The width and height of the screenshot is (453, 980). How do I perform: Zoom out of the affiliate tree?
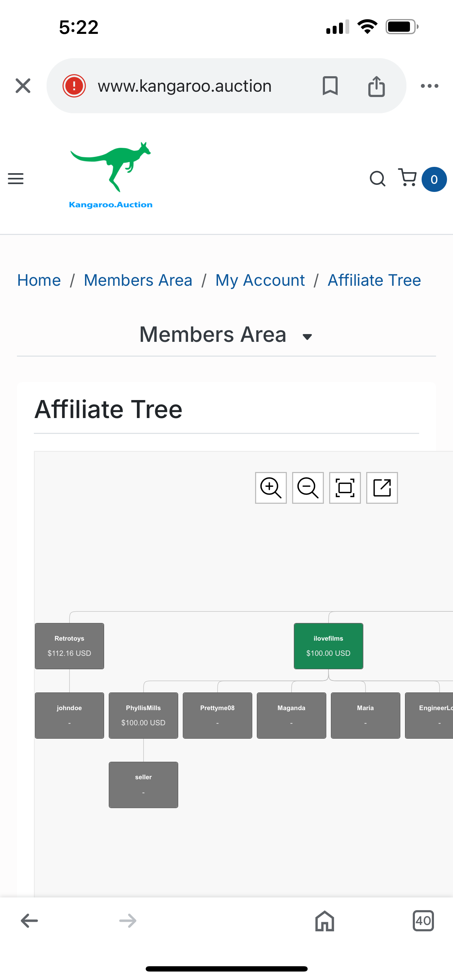tap(308, 488)
